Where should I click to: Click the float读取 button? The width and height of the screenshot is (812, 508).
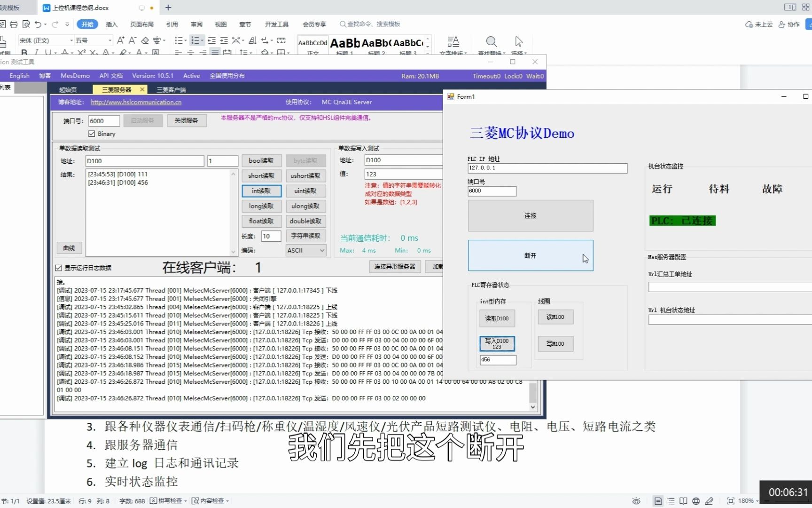click(x=261, y=221)
